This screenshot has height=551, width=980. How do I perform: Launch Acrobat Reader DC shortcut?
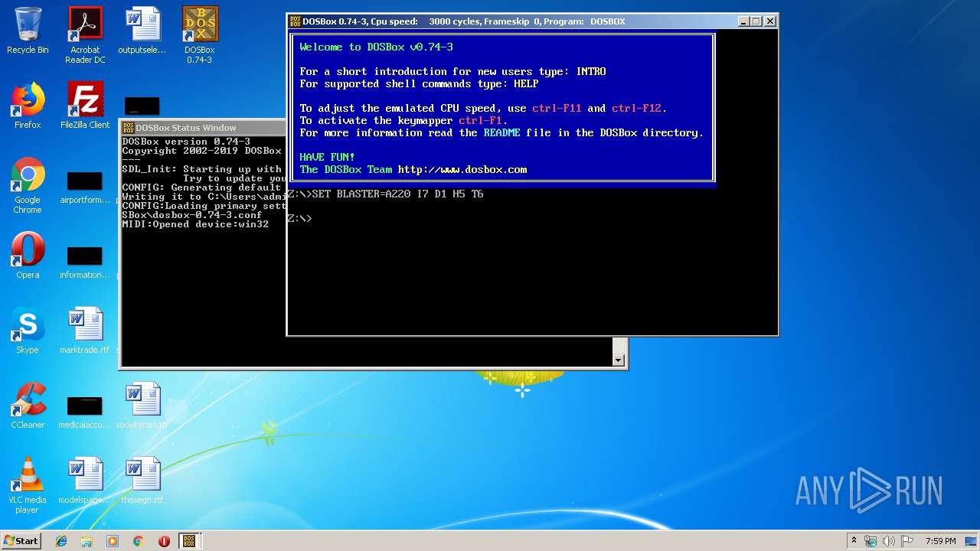pos(85,36)
